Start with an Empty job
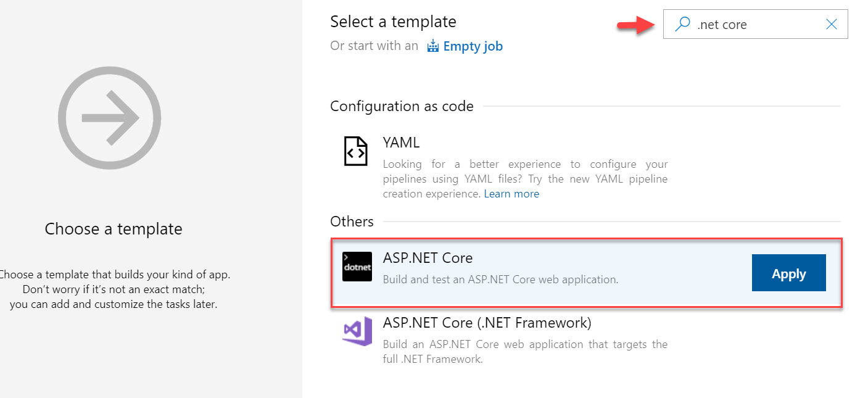Viewport: 868px width, 398px height. [x=473, y=46]
